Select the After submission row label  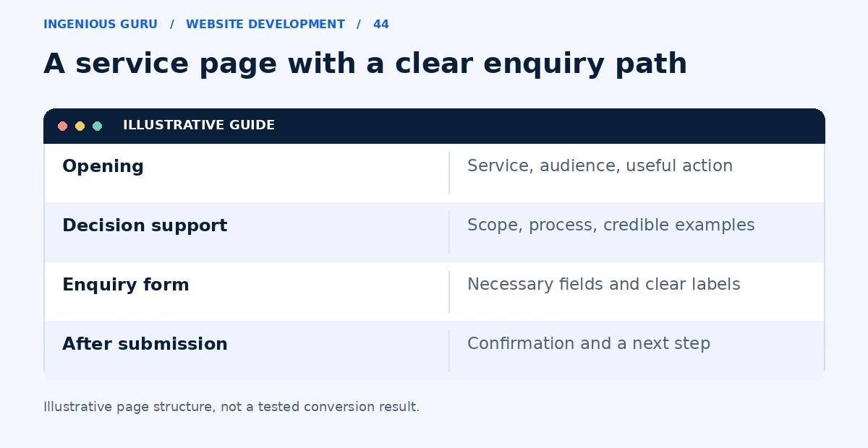[x=145, y=344]
